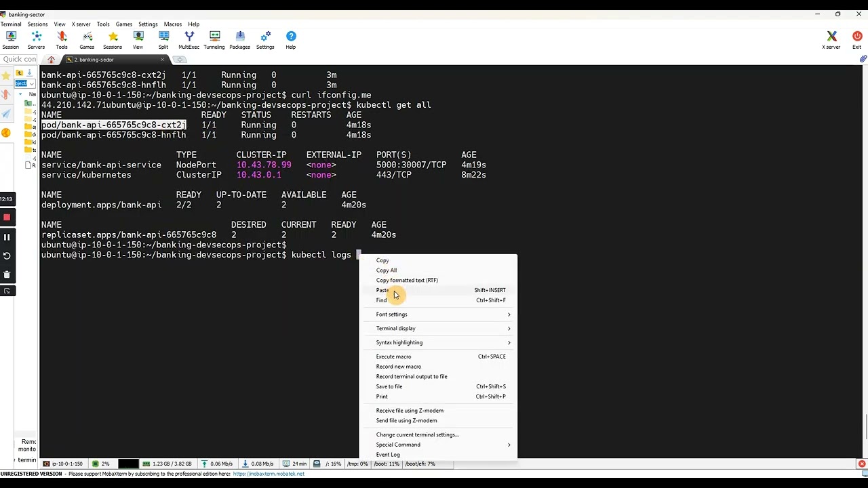868x488 pixels.
Task: Open the Help toolbar icon
Action: point(291,40)
